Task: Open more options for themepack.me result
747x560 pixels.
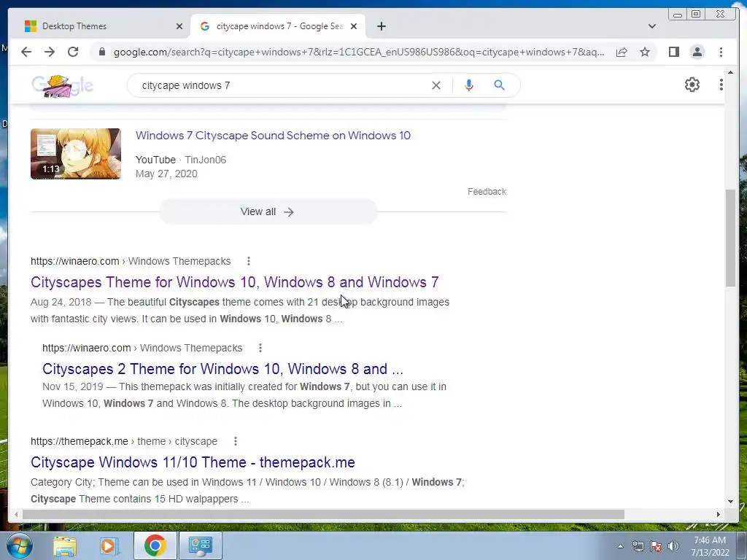Action: coord(236,441)
